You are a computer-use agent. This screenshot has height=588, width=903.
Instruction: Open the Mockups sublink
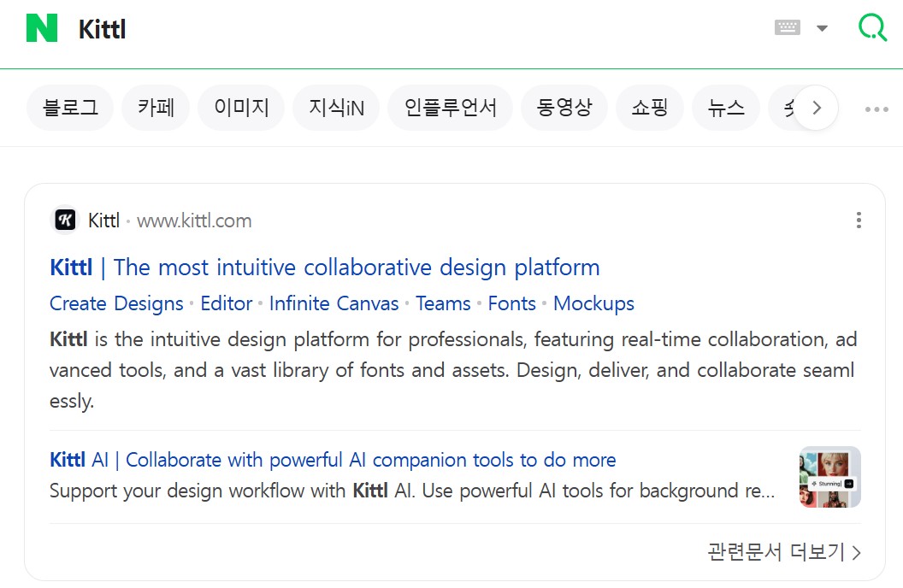click(x=593, y=303)
